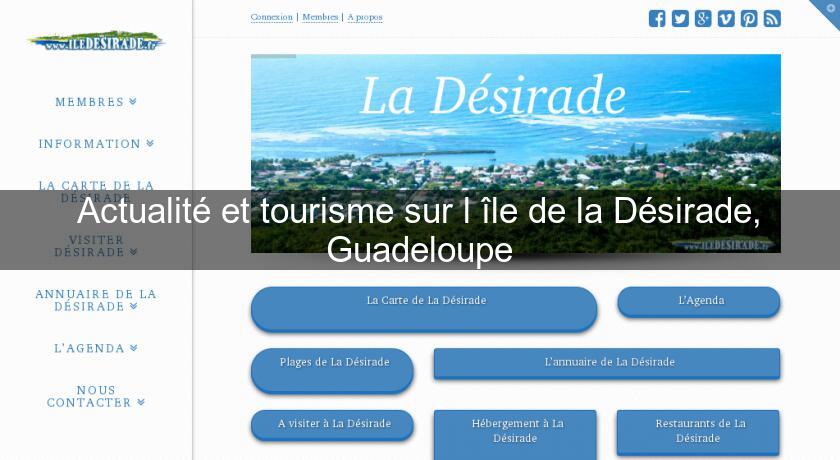The image size is (840, 460).
Task: Open the Facebook social icon
Action: pos(657,19)
